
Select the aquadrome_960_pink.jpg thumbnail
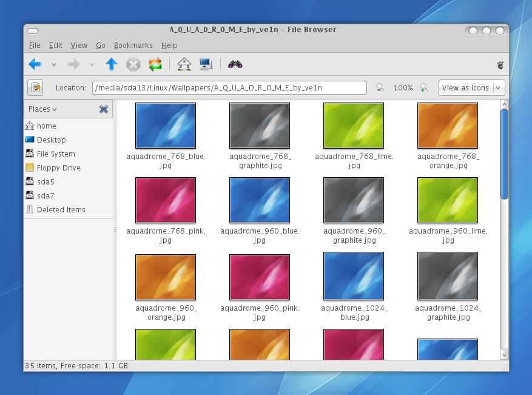coord(260,277)
